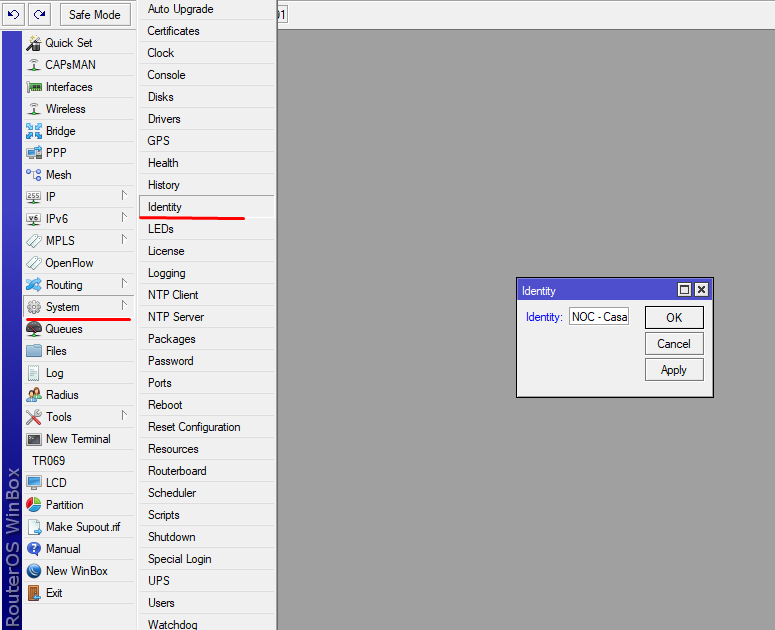Screen dimensions: 775x630
Task: Click Make Supout.rif document icon
Action: (34, 527)
